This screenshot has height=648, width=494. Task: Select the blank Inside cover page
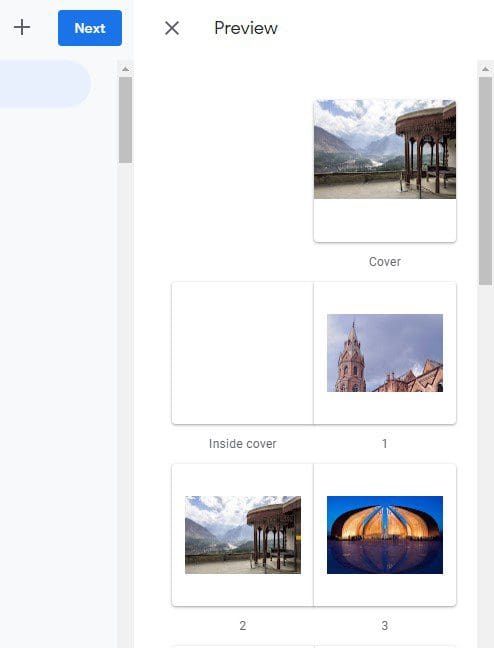click(242, 353)
